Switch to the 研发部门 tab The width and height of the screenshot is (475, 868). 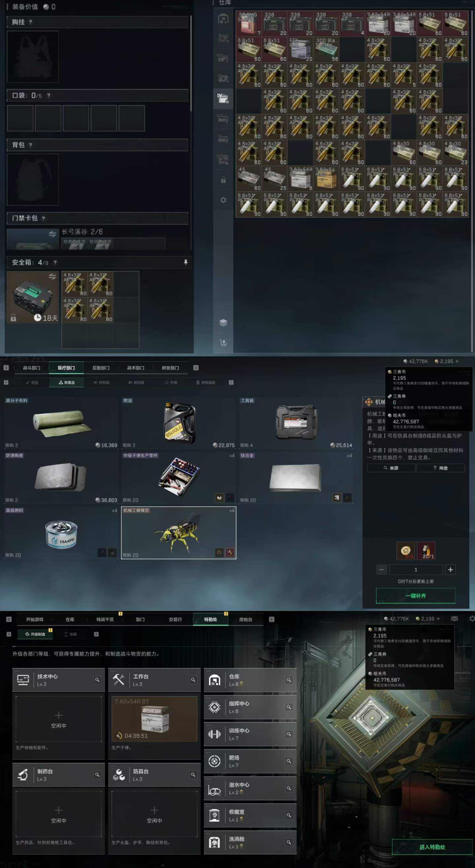[x=170, y=368]
